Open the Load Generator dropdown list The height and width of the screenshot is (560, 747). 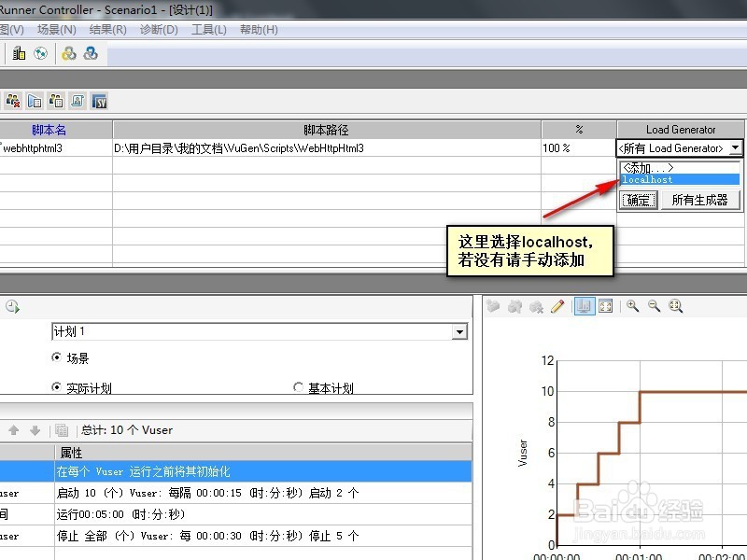735,147
